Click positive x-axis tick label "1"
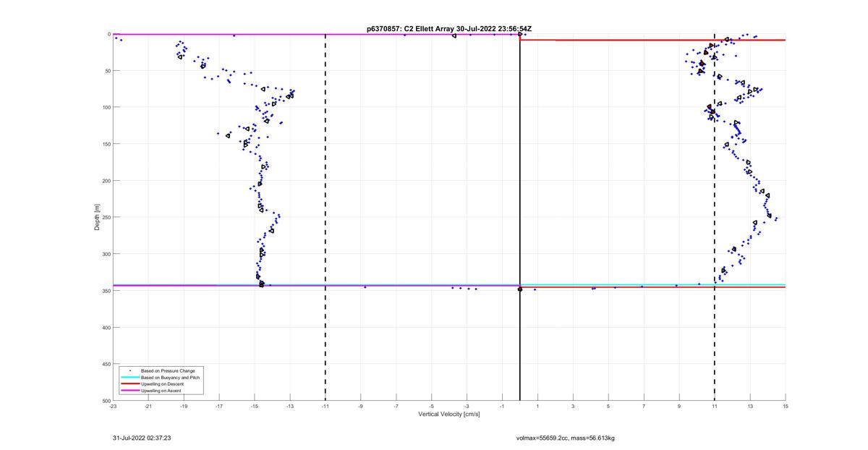Viewport: 868px width, 450px height. tap(537, 406)
